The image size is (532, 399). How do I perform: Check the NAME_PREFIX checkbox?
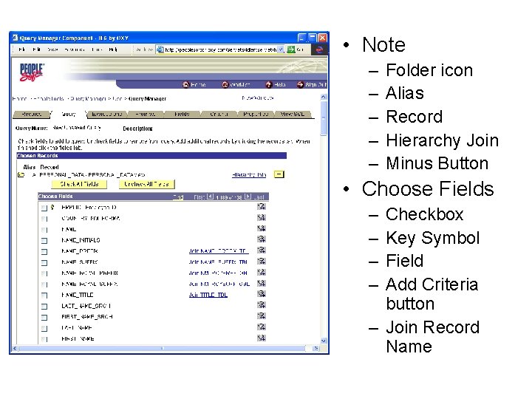click(x=44, y=252)
